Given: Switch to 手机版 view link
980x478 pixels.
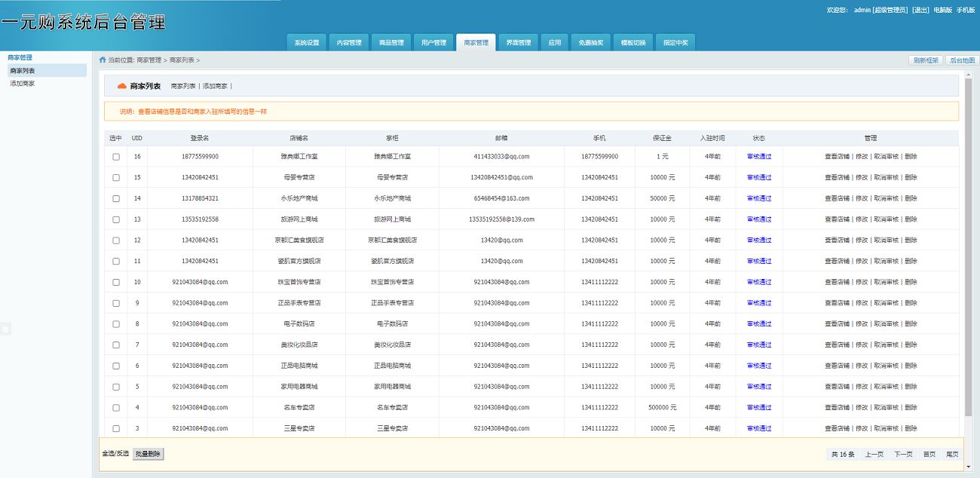Looking at the screenshot, I should pyautogui.click(x=966, y=10).
